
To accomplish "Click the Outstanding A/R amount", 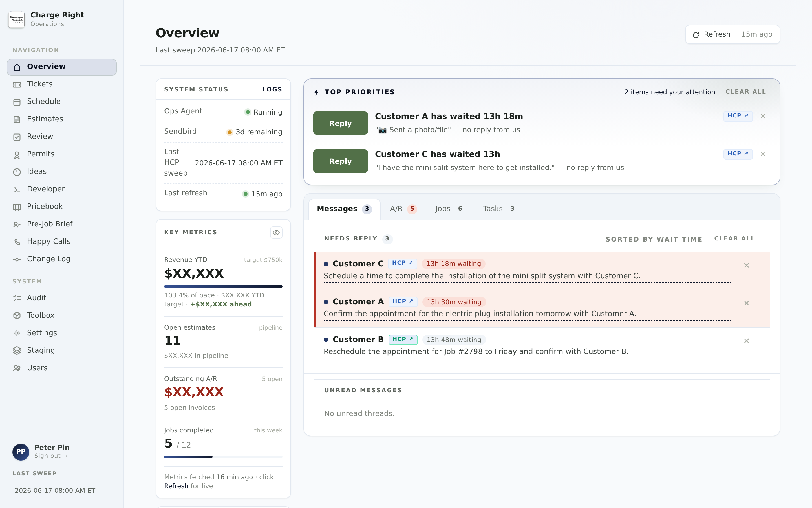I will (x=194, y=392).
